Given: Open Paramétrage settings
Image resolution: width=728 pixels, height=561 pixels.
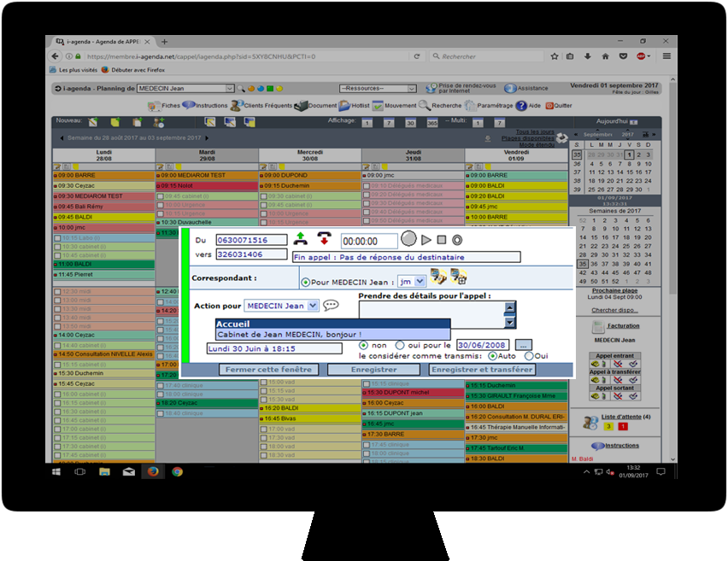Looking at the screenshot, I should 489,105.
